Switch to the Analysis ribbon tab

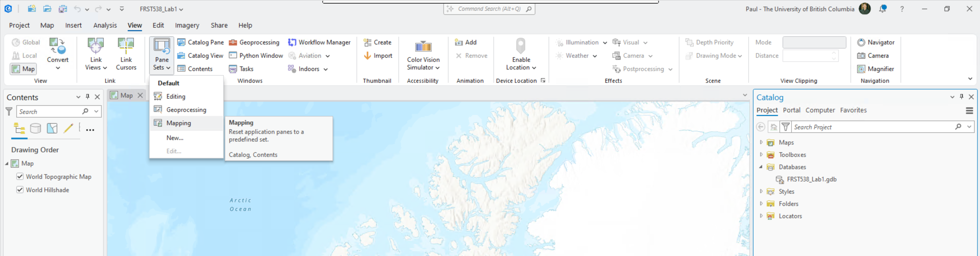pyautogui.click(x=105, y=25)
